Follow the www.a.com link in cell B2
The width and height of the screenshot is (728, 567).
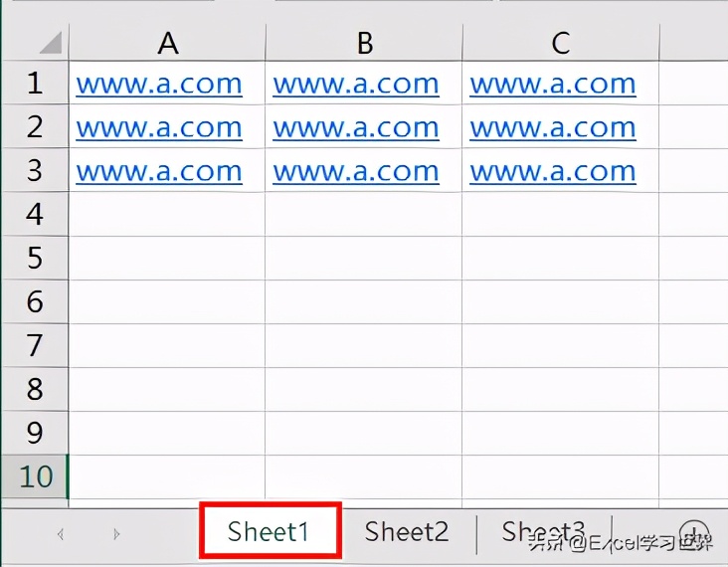pos(355,128)
